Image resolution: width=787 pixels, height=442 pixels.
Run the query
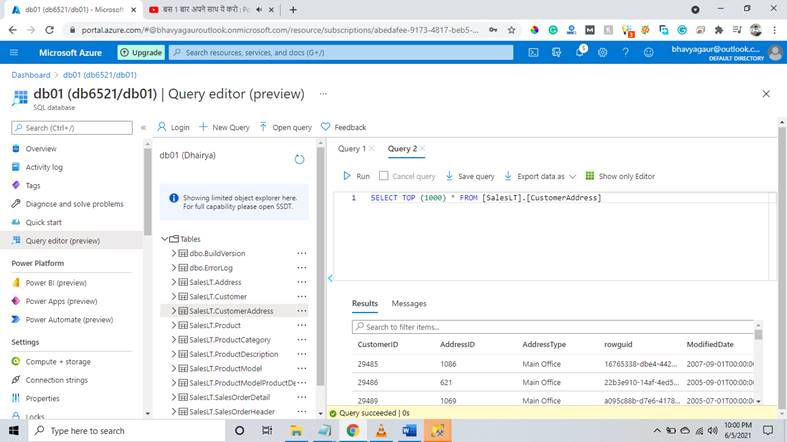point(356,176)
